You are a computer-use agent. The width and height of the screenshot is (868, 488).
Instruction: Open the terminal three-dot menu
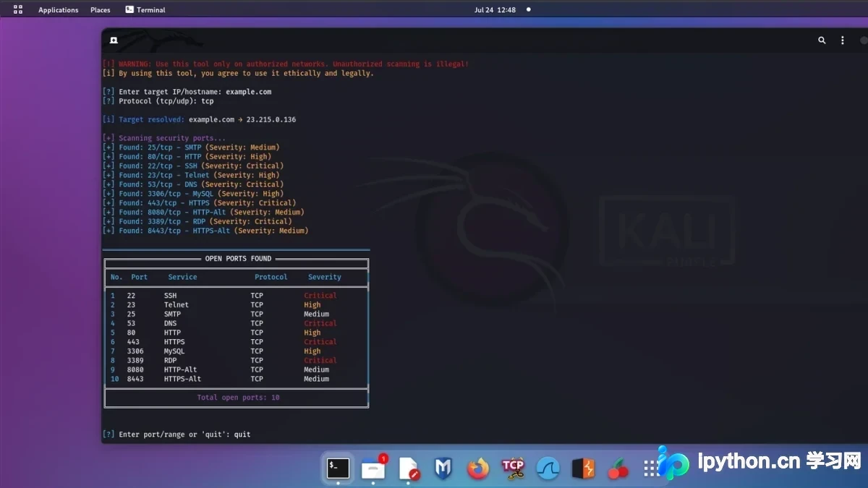[843, 40]
